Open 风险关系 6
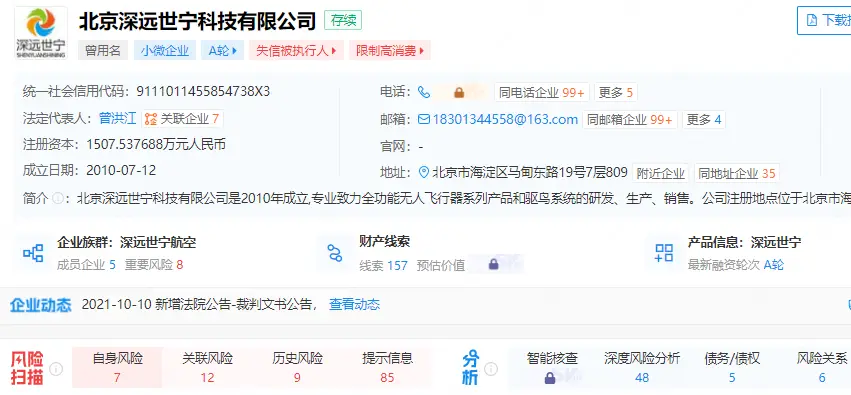The image size is (851, 395). click(x=822, y=367)
